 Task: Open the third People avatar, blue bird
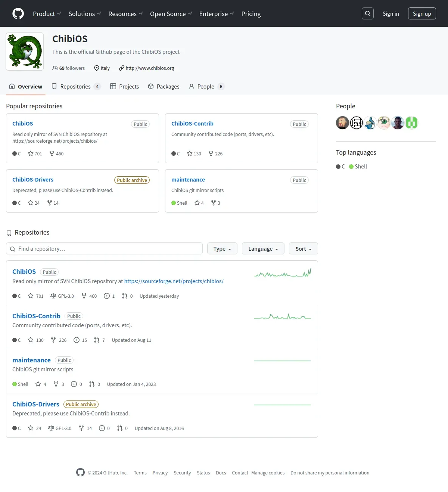click(370, 123)
